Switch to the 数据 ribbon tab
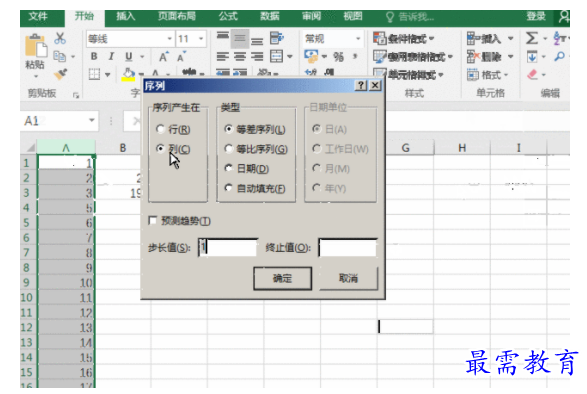587x394 pixels. point(270,16)
